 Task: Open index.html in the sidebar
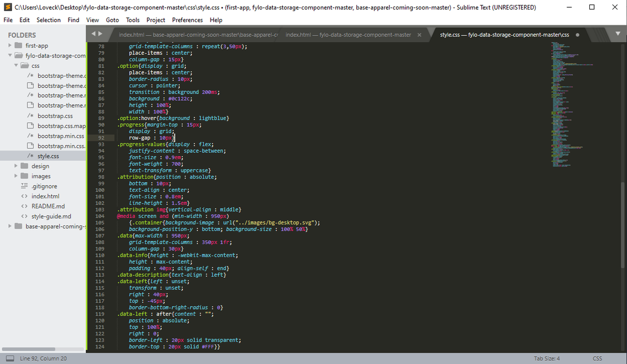(45, 196)
